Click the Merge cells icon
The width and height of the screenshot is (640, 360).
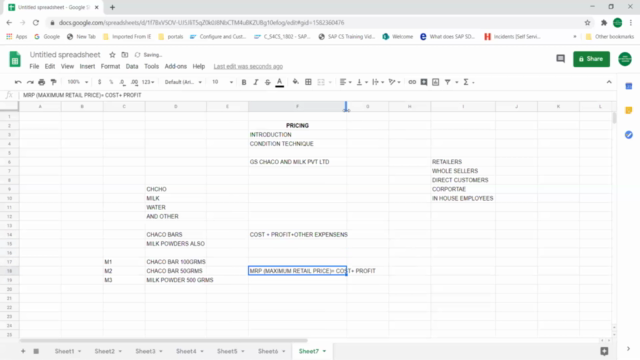coord(321,82)
